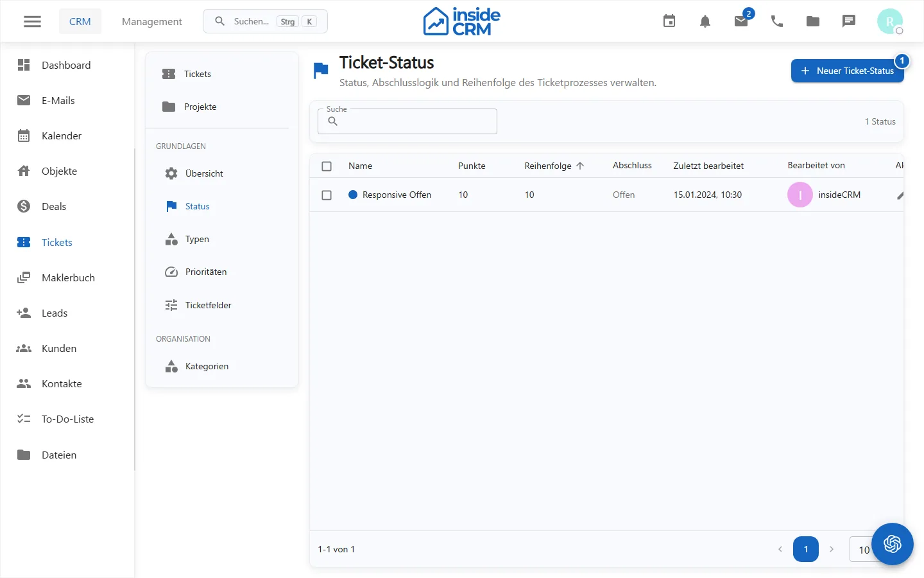This screenshot has width=924, height=578.
Task: Open the calendar icon in top bar
Action: [669, 21]
